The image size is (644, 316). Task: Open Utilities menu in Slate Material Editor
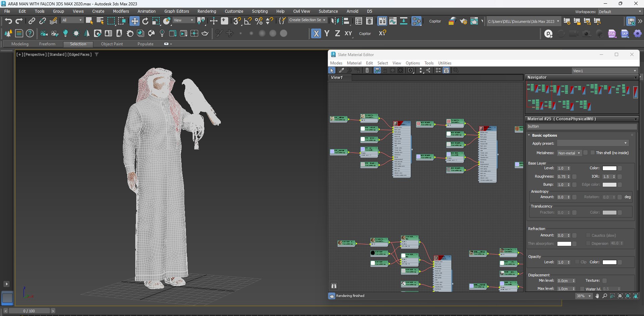point(444,63)
